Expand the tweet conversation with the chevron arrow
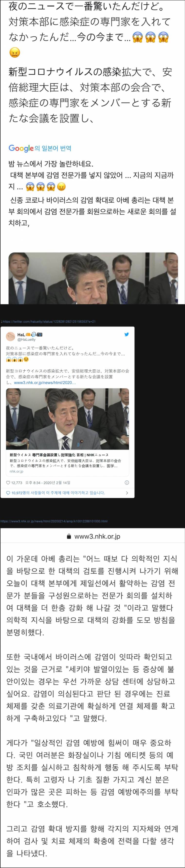 (x=127, y=493)
